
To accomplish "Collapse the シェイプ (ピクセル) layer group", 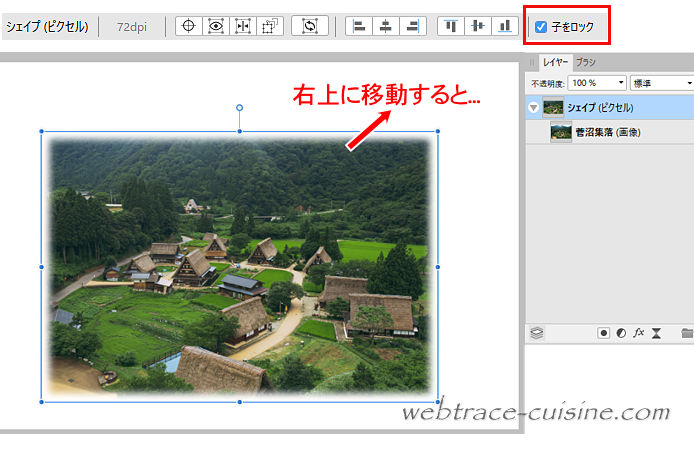I will (534, 107).
